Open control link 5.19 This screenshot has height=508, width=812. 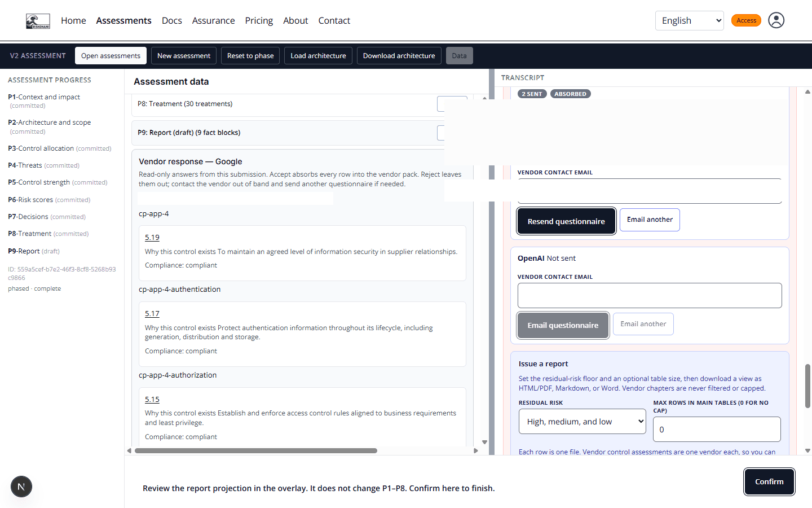click(x=152, y=238)
